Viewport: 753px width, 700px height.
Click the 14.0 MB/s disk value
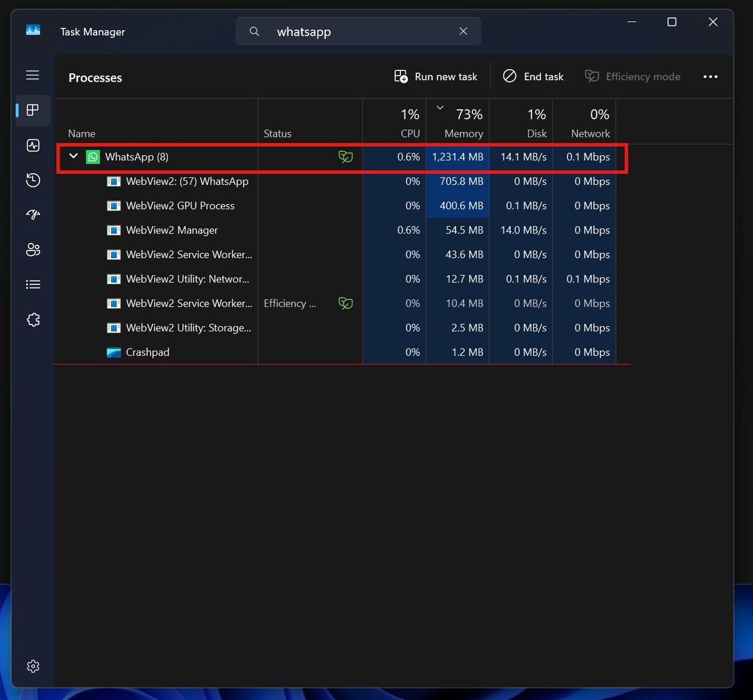(523, 230)
